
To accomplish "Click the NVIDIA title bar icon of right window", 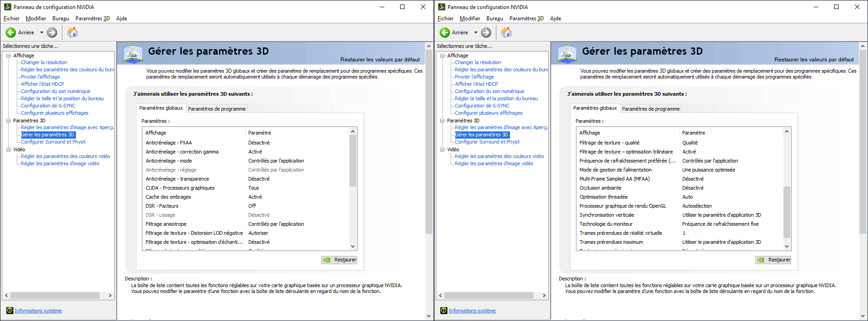I will [442, 7].
